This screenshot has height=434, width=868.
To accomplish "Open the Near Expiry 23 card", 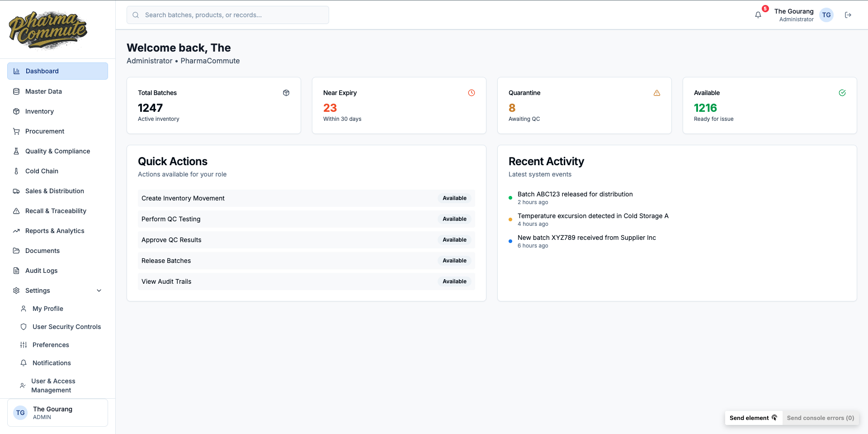I will [399, 105].
